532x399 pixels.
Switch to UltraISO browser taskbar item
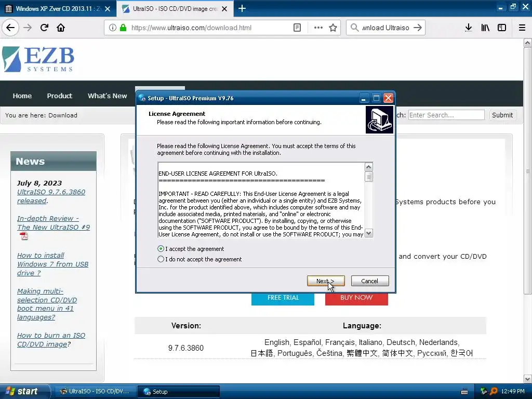pyautogui.click(x=95, y=392)
